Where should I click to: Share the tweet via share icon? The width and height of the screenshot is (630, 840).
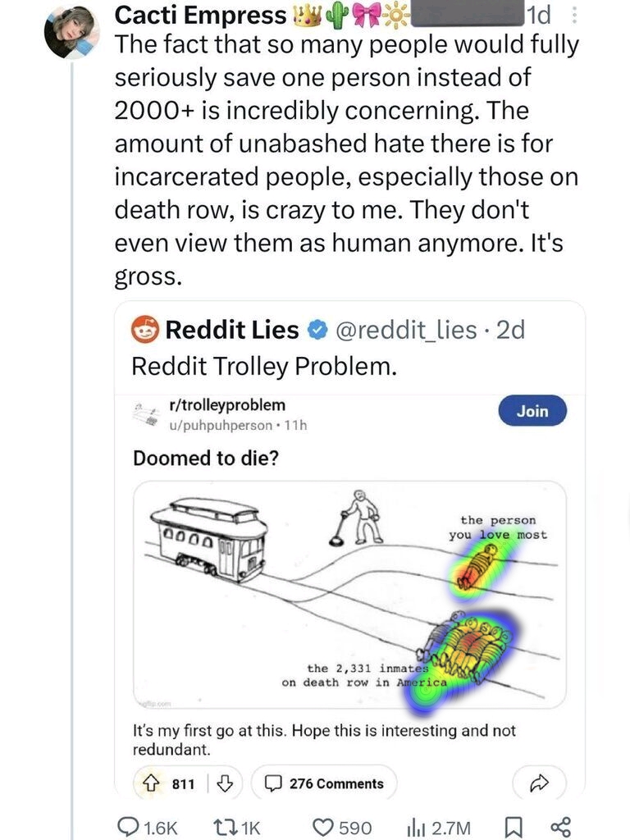click(561, 828)
